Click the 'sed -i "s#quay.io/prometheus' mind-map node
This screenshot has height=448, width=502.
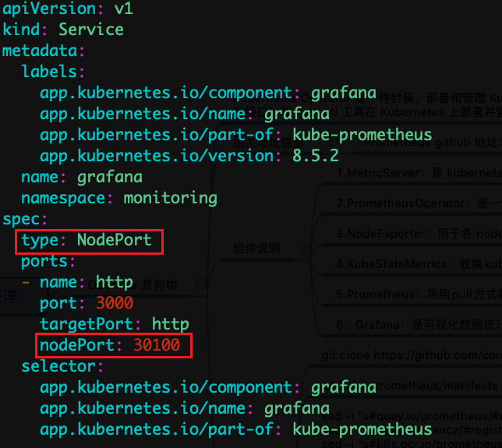[x=412, y=416]
